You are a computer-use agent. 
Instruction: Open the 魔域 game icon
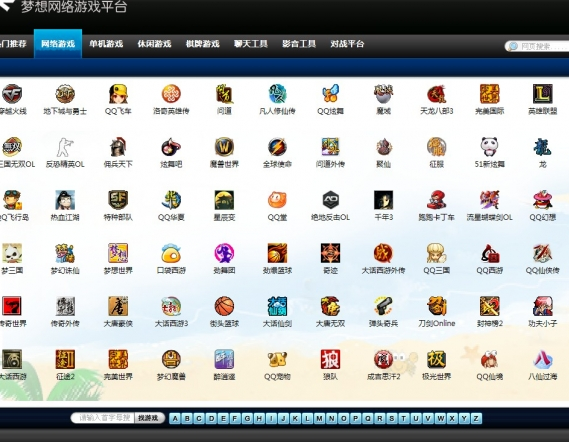[x=384, y=94]
